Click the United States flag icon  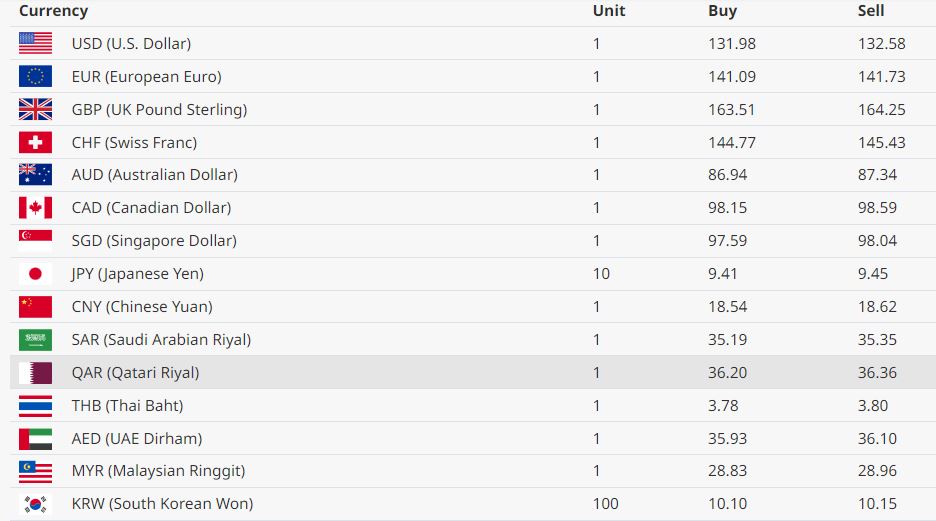[35, 43]
